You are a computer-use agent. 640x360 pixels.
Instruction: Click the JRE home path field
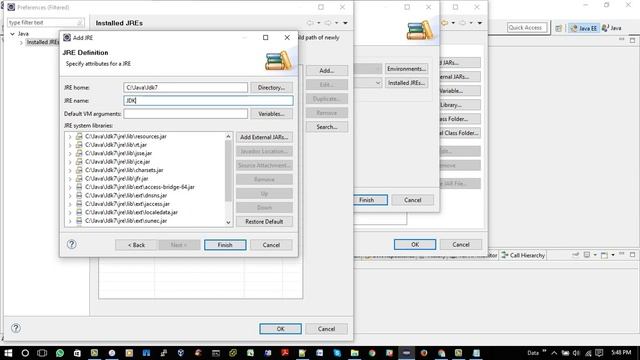(185, 87)
